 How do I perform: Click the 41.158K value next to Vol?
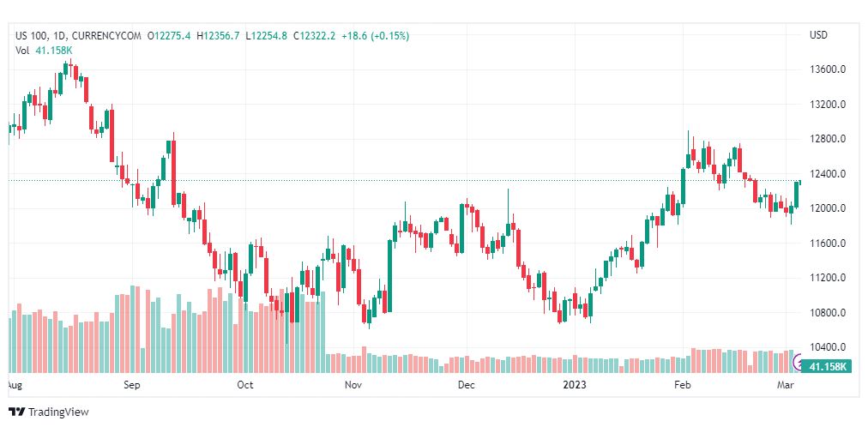(53, 50)
